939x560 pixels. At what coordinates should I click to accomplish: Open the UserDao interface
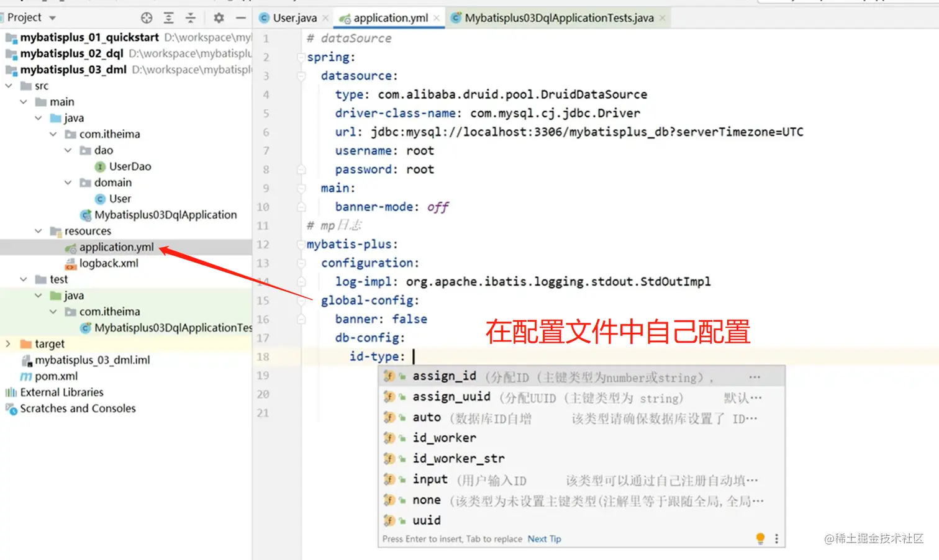pyautogui.click(x=130, y=166)
